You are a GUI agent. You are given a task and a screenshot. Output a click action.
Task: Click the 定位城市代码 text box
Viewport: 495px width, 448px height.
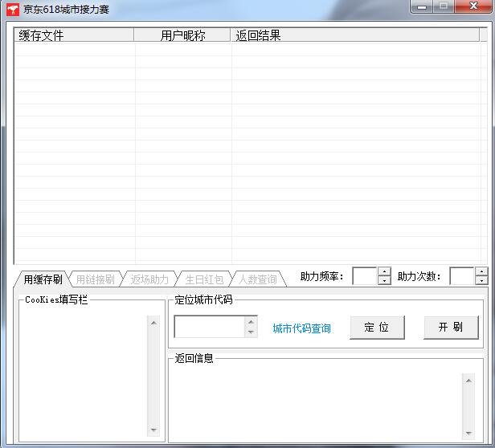coord(210,327)
